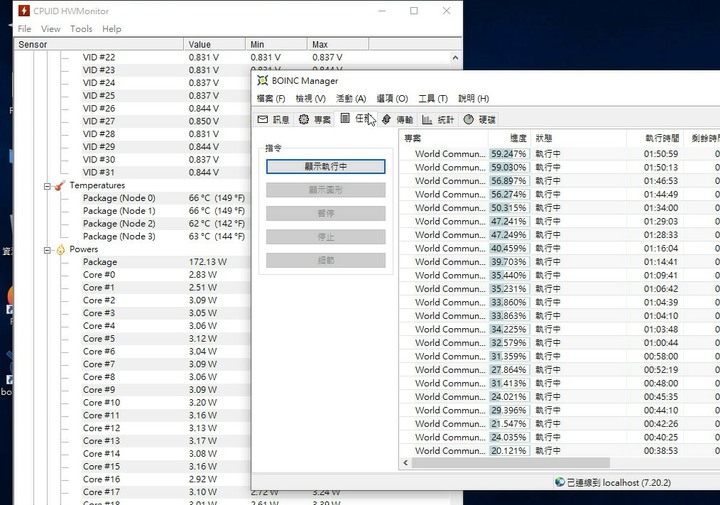720x505 pixels.
Task: Click the 顯示圖形 show graphics button
Action: tap(326, 190)
